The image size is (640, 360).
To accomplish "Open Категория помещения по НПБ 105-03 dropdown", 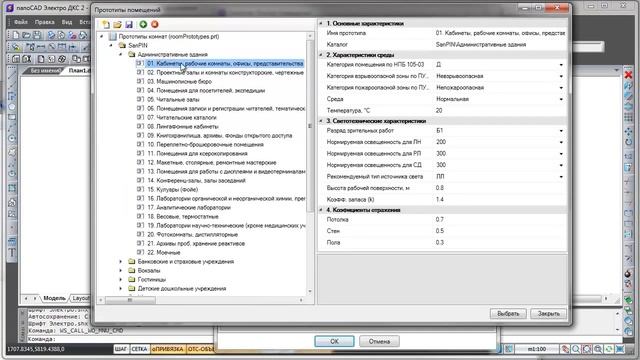I will click(x=561, y=64).
